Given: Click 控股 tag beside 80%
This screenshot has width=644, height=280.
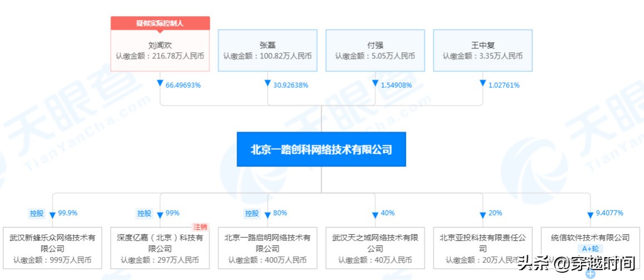Looking at the screenshot, I should click(252, 214).
